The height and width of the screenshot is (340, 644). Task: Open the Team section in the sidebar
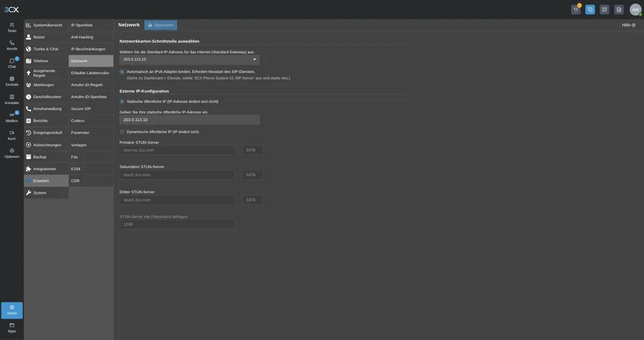[12, 27]
